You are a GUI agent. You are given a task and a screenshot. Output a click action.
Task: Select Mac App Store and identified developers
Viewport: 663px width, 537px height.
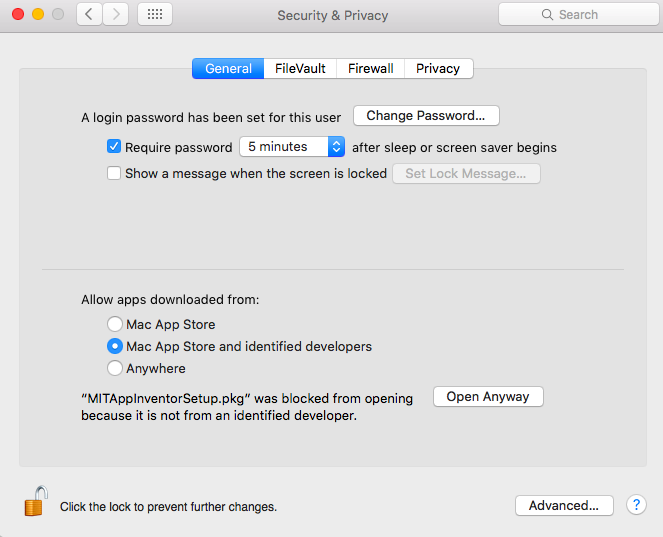tap(115, 346)
